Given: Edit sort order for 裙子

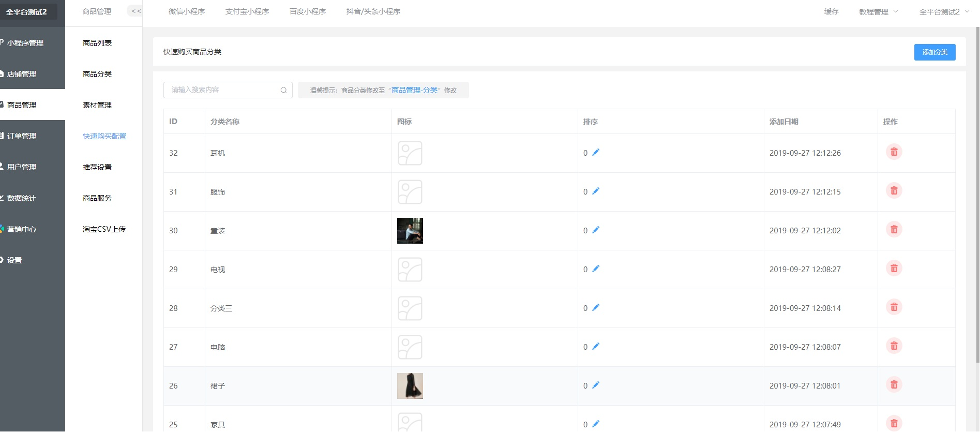Looking at the screenshot, I should (x=596, y=385).
